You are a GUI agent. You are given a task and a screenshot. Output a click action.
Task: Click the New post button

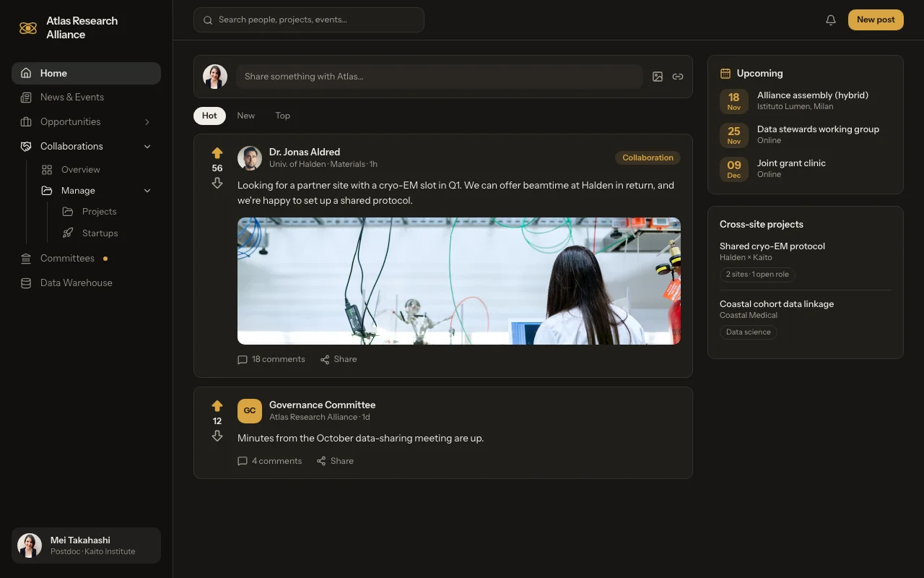(876, 20)
